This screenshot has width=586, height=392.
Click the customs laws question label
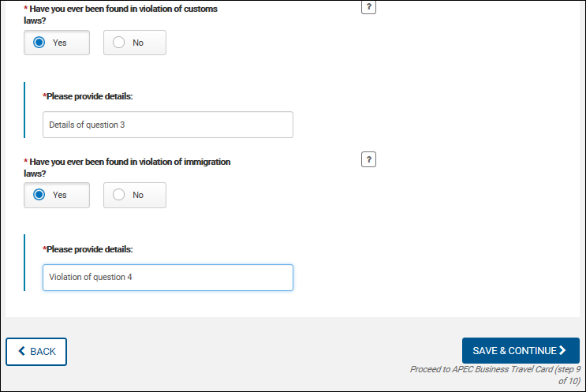pyautogui.click(x=122, y=14)
